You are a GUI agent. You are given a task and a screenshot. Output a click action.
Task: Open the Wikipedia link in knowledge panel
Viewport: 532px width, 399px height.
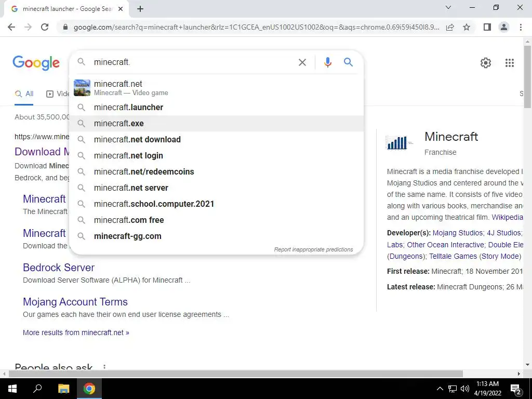(507, 217)
